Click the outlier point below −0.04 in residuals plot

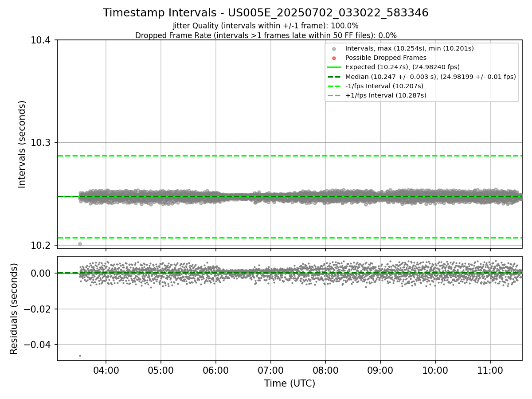(80, 356)
